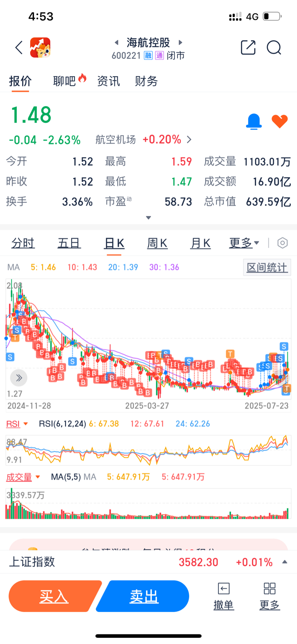Select the 五日 chart tab
Screen dimensions: 297x644
point(69,243)
